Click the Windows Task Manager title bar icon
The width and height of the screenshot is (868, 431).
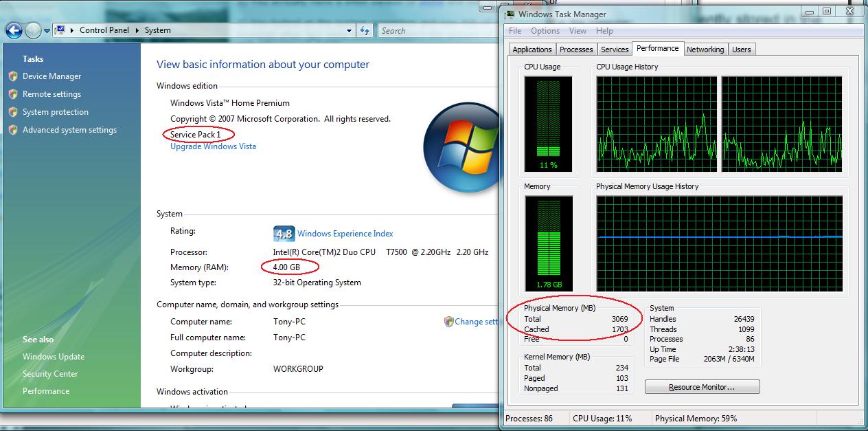pos(510,14)
